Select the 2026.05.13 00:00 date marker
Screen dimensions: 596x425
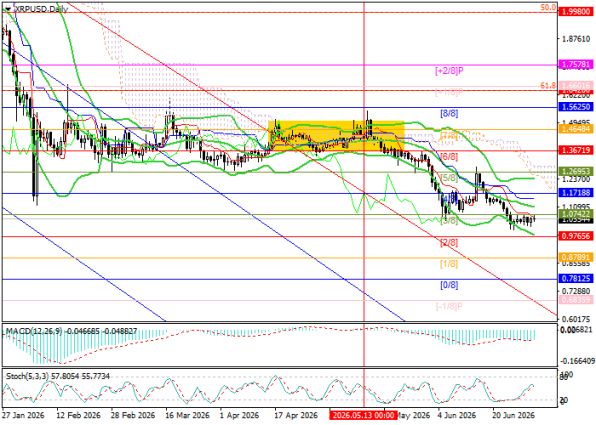tap(364, 414)
